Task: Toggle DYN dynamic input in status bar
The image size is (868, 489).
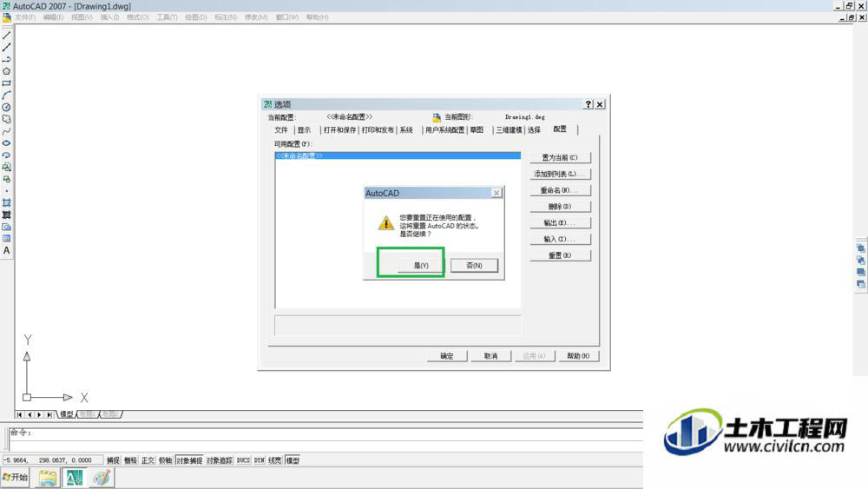Action: tap(259, 460)
